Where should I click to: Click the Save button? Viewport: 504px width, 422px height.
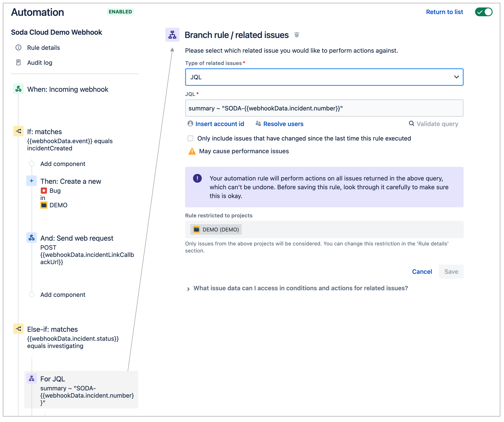click(451, 272)
